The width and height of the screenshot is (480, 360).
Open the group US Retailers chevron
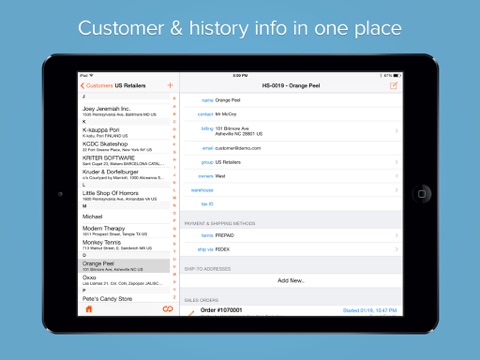pos(396,162)
